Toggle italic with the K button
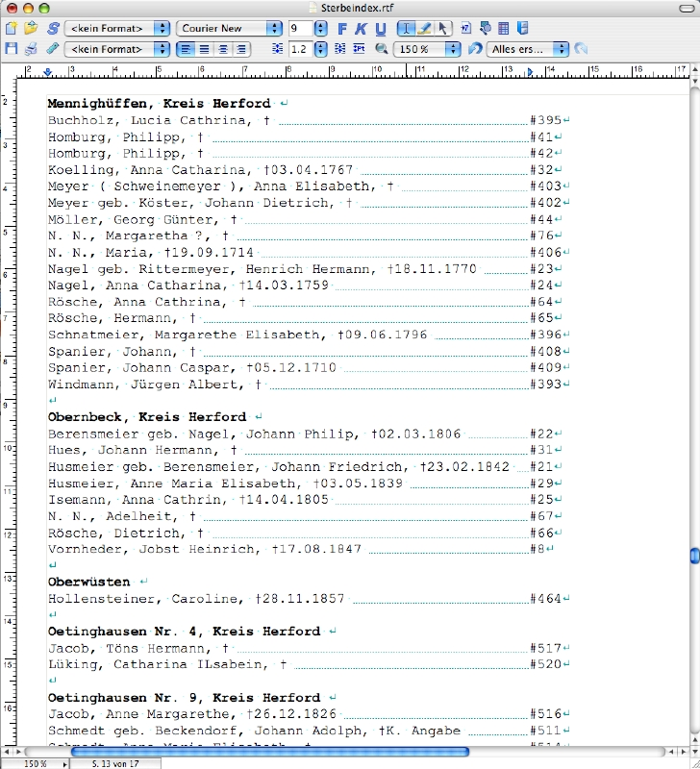The width and height of the screenshot is (700, 769). click(361, 29)
